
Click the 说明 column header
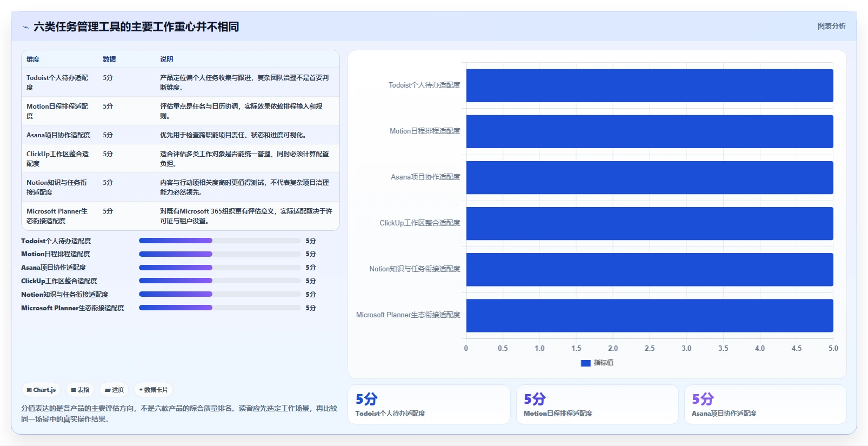pos(166,59)
